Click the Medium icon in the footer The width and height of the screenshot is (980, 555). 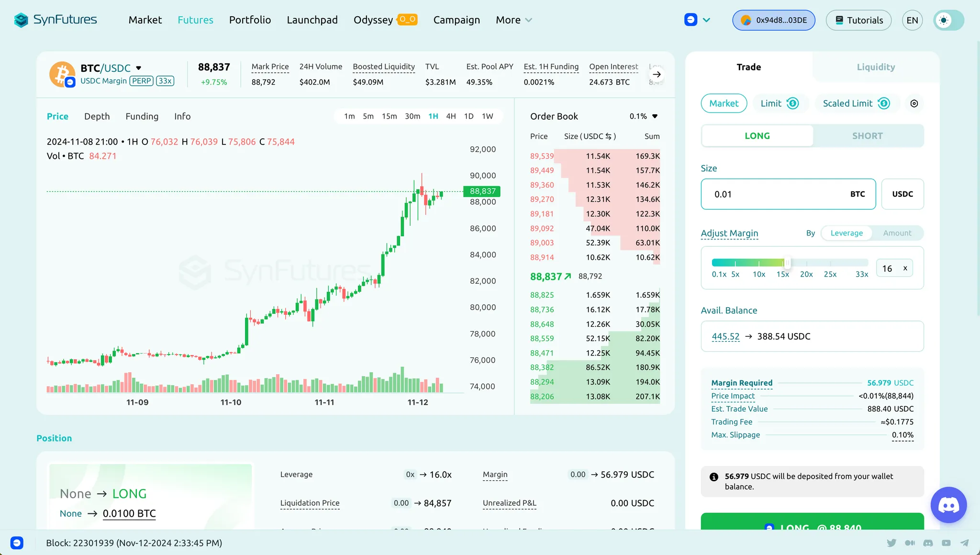[910, 543]
